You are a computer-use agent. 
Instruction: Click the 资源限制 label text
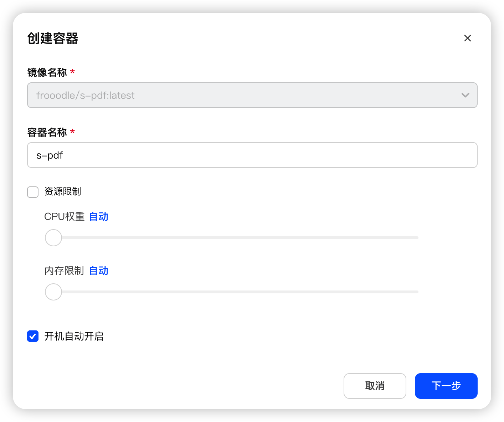pyautogui.click(x=63, y=192)
